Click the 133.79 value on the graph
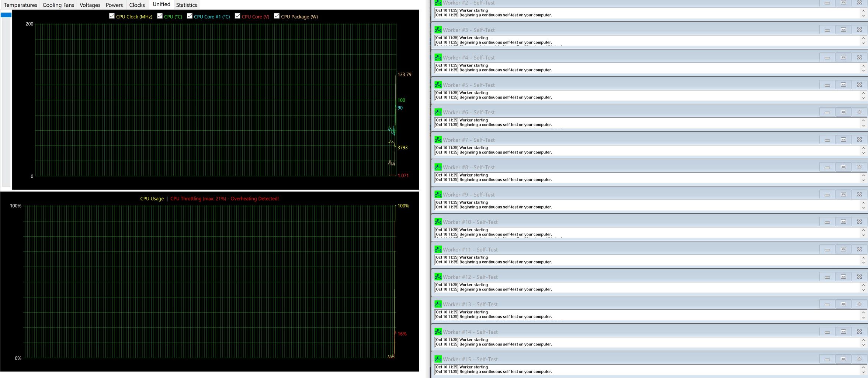This screenshot has width=868, height=378. pyautogui.click(x=404, y=74)
